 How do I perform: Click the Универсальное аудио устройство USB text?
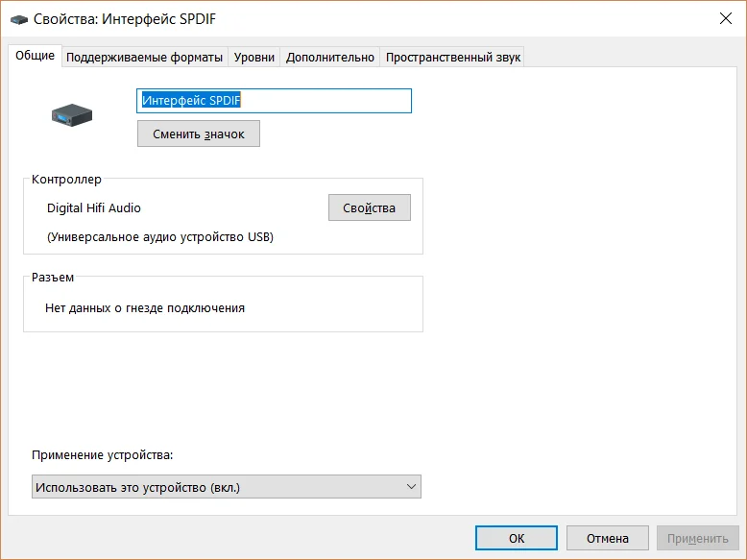pyautogui.click(x=160, y=237)
